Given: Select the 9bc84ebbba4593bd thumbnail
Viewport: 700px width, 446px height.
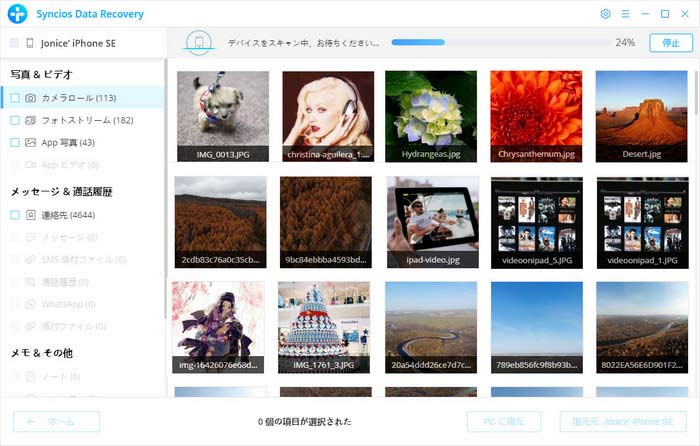Looking at the screenshot, I should pyautogui.click(x=326, y=222).
